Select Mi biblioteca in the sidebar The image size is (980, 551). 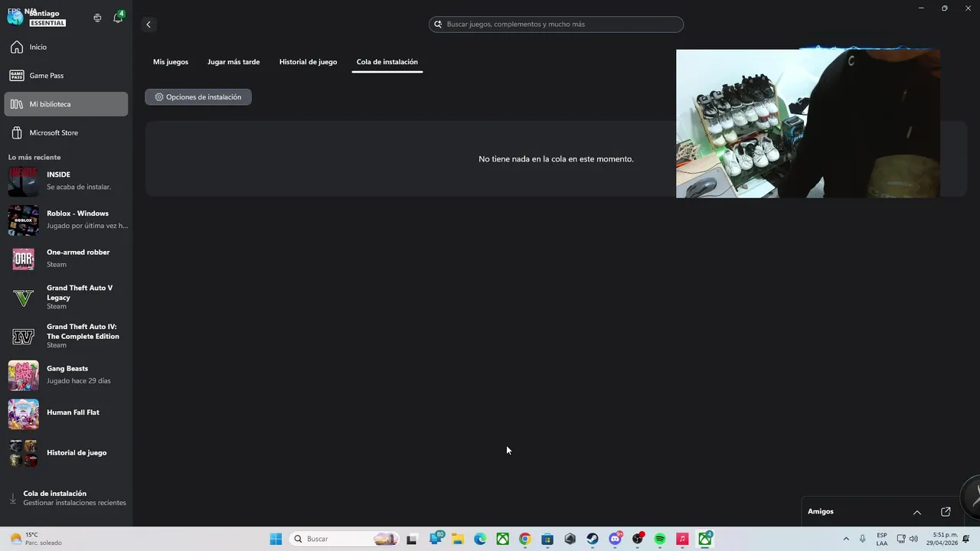click(66, 104)
